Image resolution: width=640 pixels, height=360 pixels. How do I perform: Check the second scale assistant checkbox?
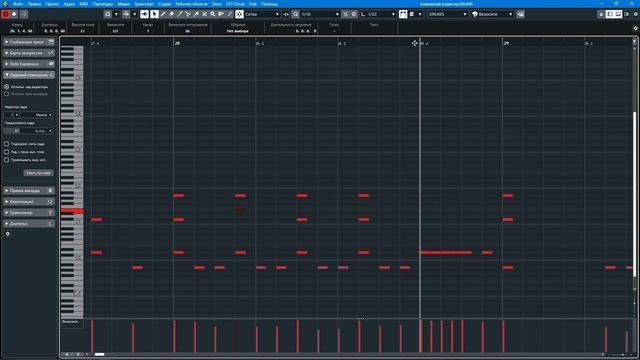tap(7, 152)
